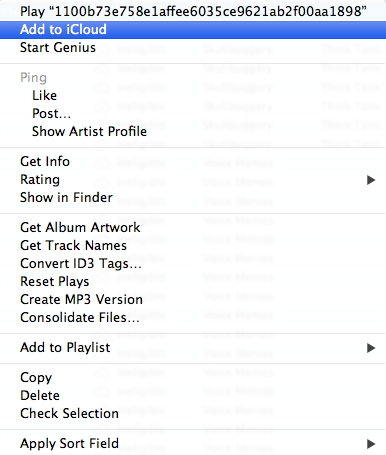Choose Add to iCloud menu entry
The width and height of the screenshot is (386, 455).
coord(193,30)
